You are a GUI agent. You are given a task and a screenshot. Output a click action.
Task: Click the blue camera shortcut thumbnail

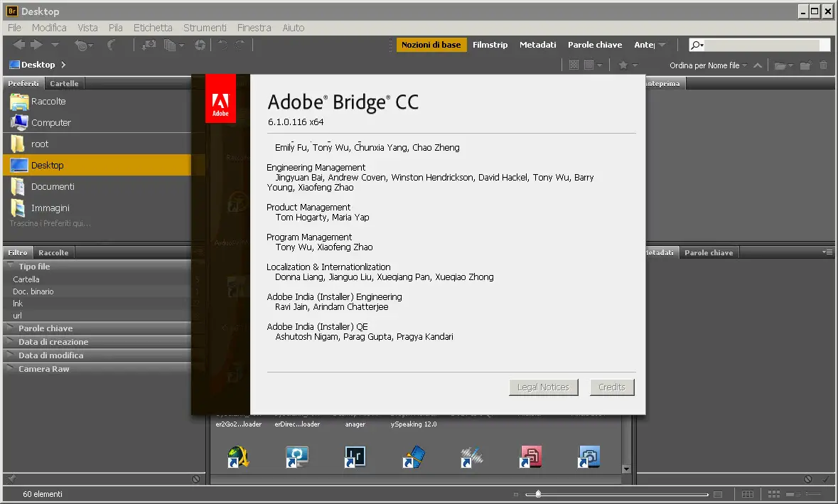[589, 457]
